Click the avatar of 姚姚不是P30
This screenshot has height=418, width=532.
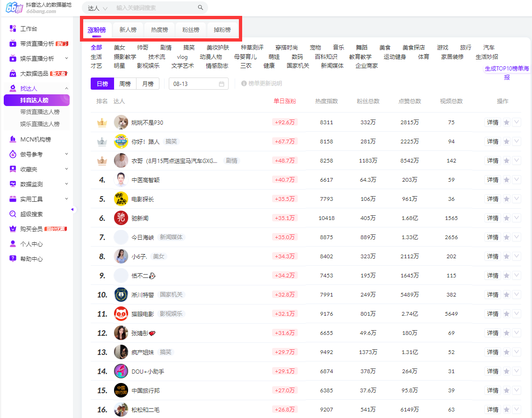pyautogui.click(x=121, y=122)
